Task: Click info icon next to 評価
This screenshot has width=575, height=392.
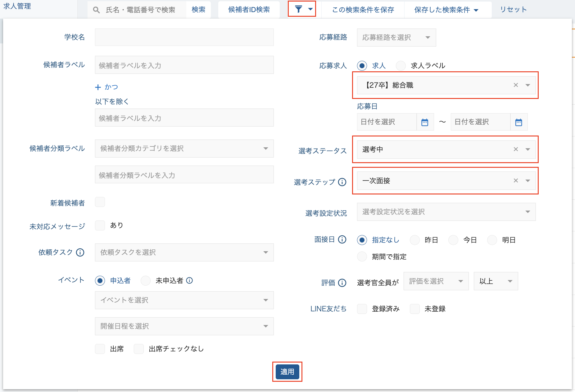Action: 342,283
